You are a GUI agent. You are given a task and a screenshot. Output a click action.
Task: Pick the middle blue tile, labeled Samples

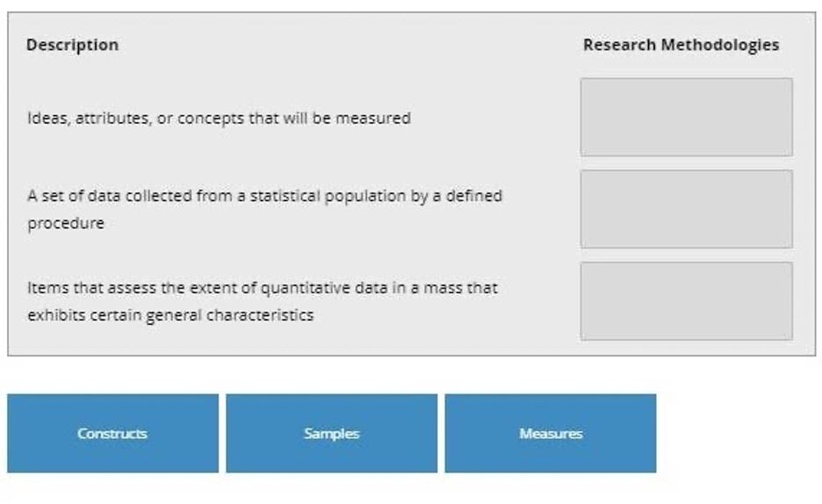tap(331, 433)
